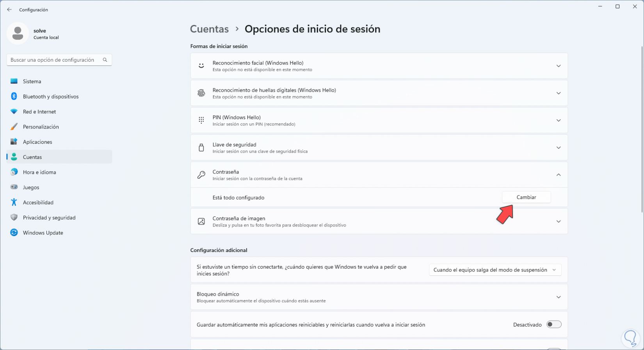The image size is (644, 350).
Task: Click the Cambiar password button
Action: (x=526, y=197)
